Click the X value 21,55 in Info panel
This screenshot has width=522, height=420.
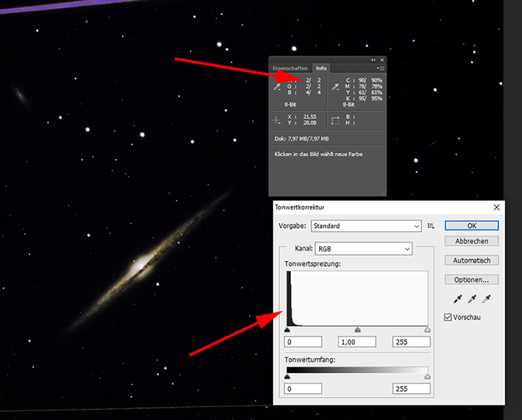coord(309,116)
